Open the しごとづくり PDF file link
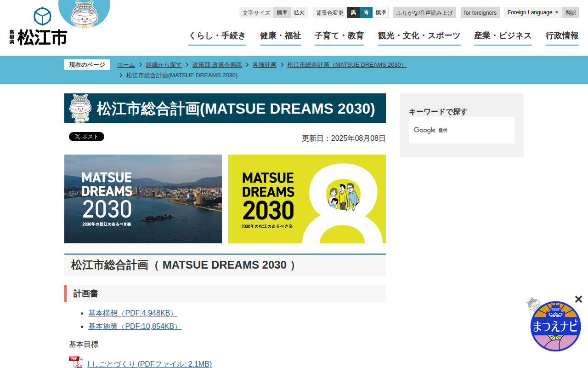 tap(149, 364)
